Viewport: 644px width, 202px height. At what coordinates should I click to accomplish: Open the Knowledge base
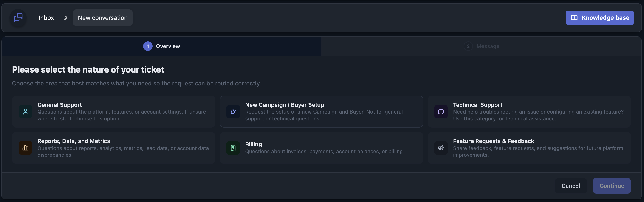tap(599, 18)
